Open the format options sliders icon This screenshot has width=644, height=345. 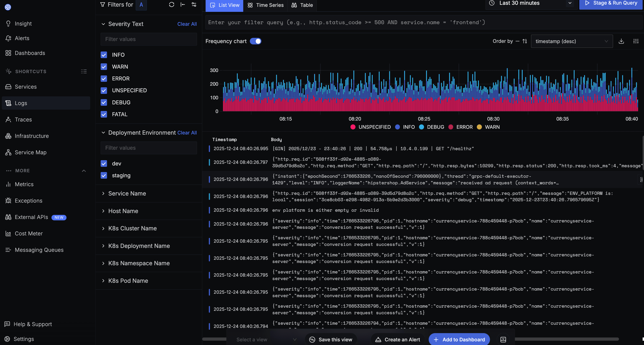636,41
